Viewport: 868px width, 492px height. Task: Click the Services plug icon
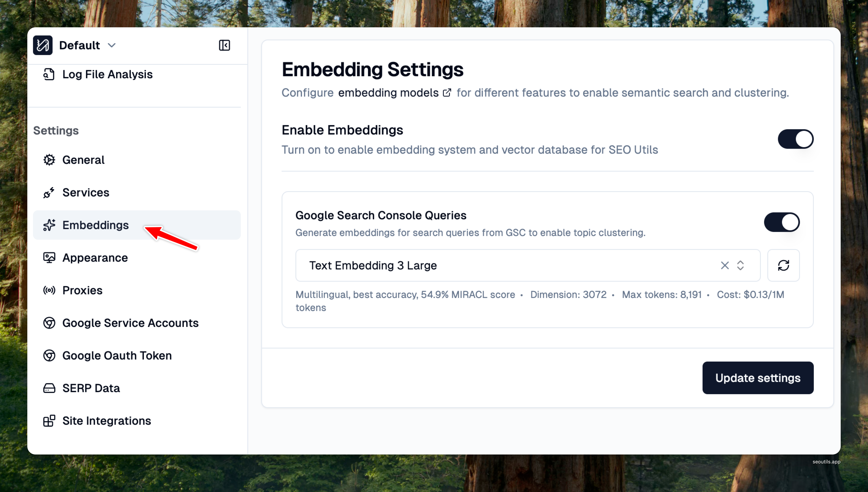tap(49, 193)
